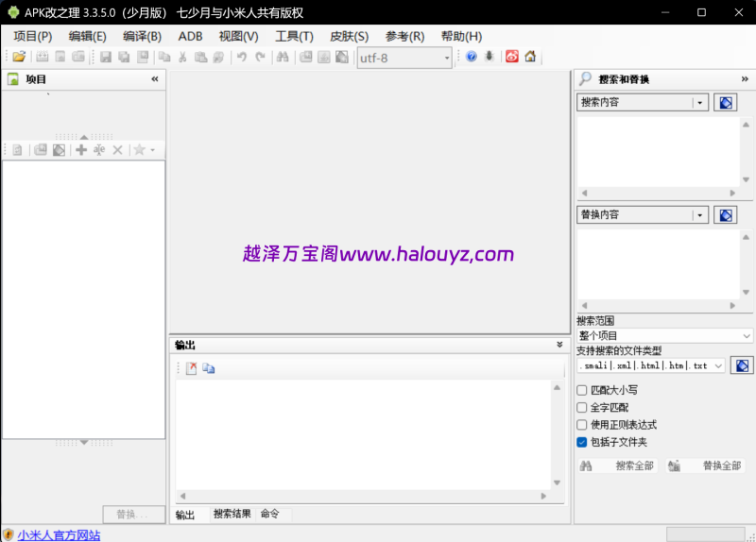Enable the 使用正则表达式 checkbox
Screen dimensions: 756x542
click(x=582, y=425)
